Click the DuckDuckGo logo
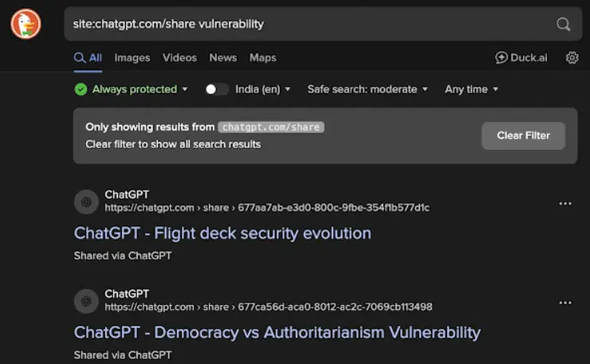Image resolution: width=590 pixels, height=364 pixels. [26, 24]
